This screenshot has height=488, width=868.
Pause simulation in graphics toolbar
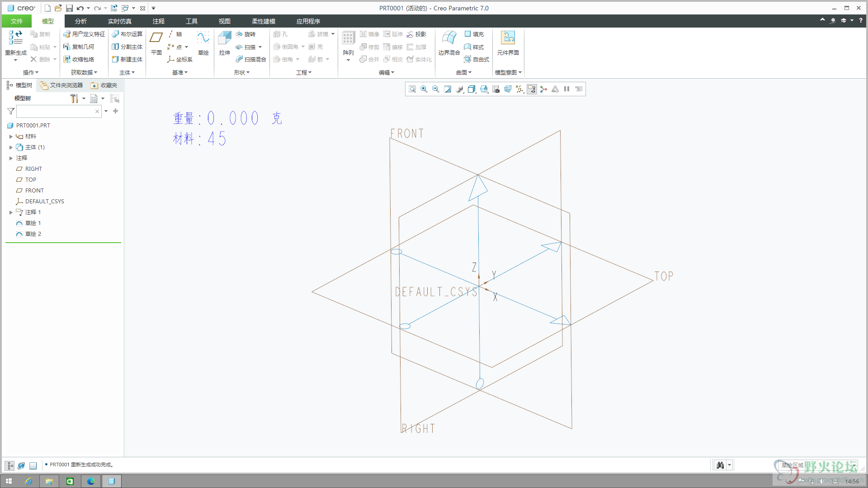(567, 89)
